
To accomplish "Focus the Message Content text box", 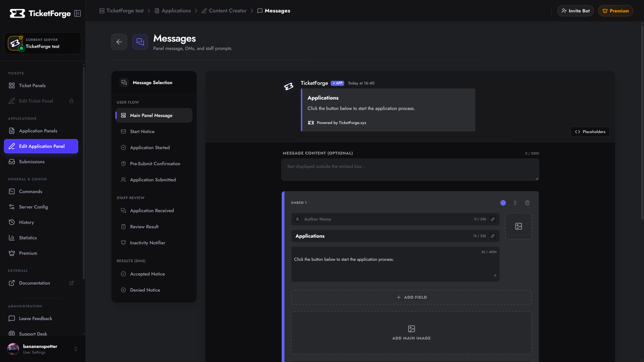I will [x=410, y=169].
